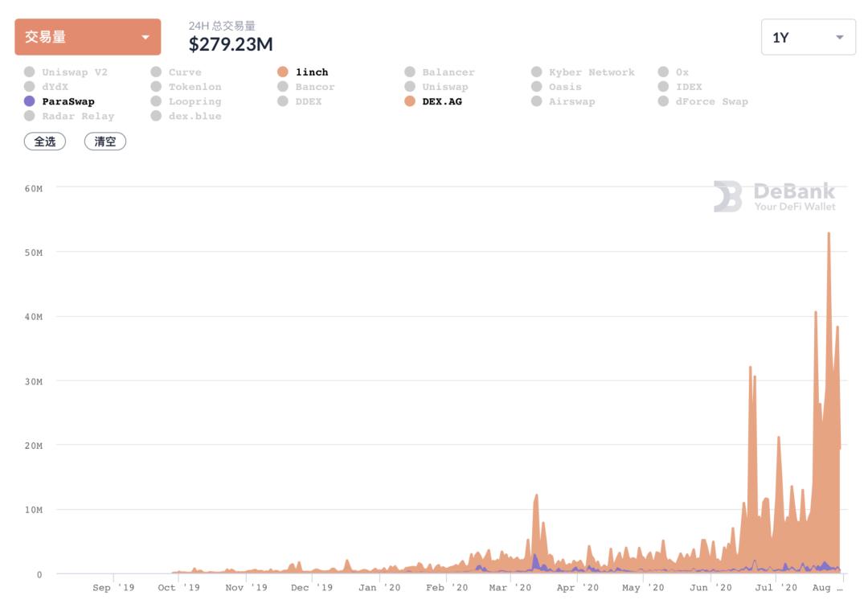Screen dimensions: 868x608
Task: Show the dForce Swap series
Action: pyautogui.click(x=703, y=101)
